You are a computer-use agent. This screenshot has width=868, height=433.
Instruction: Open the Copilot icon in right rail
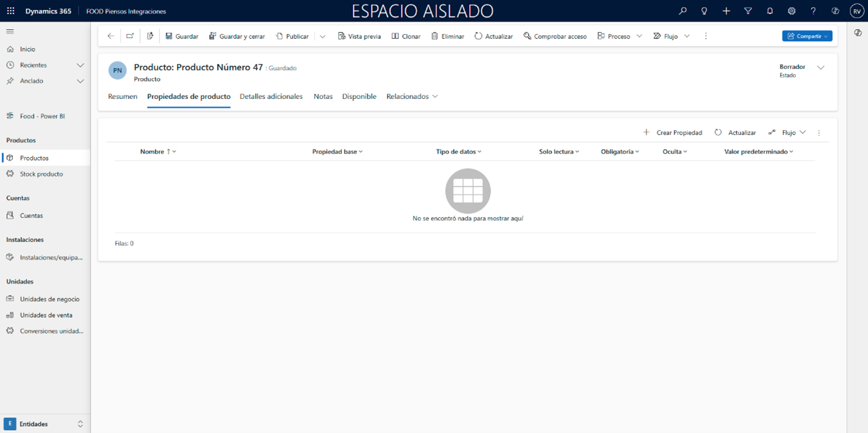point(857,33)
